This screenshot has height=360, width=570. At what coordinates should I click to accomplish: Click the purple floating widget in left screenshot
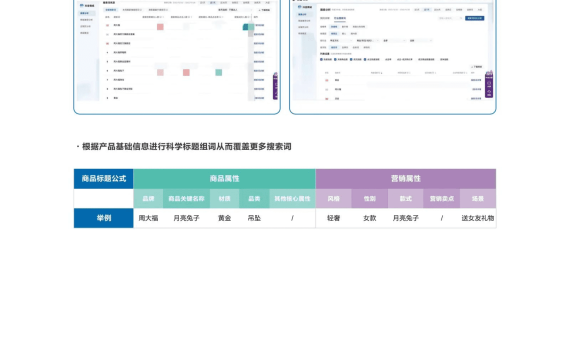[275, 86]
